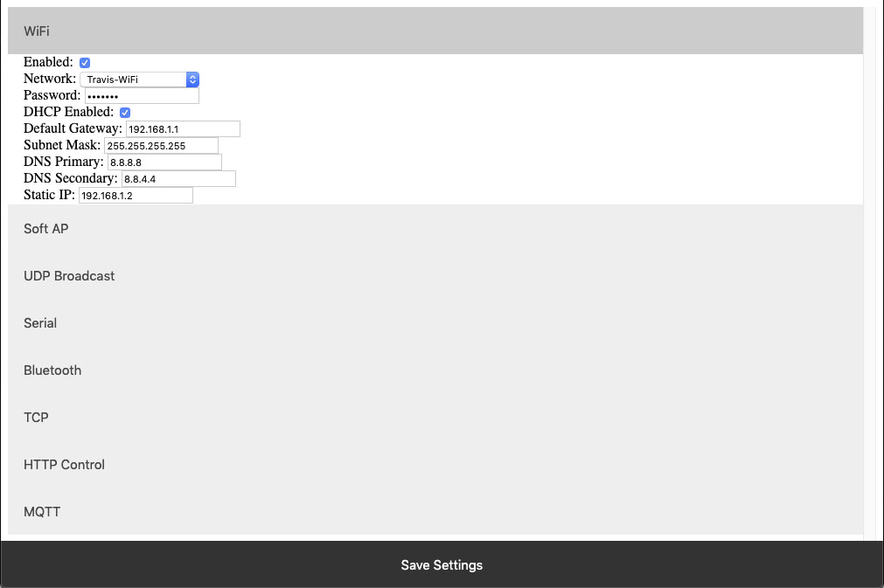Click the DNS Secondary field 8.8.4.4
Viewport: 884px width, 588px height.
click(178, 178)
